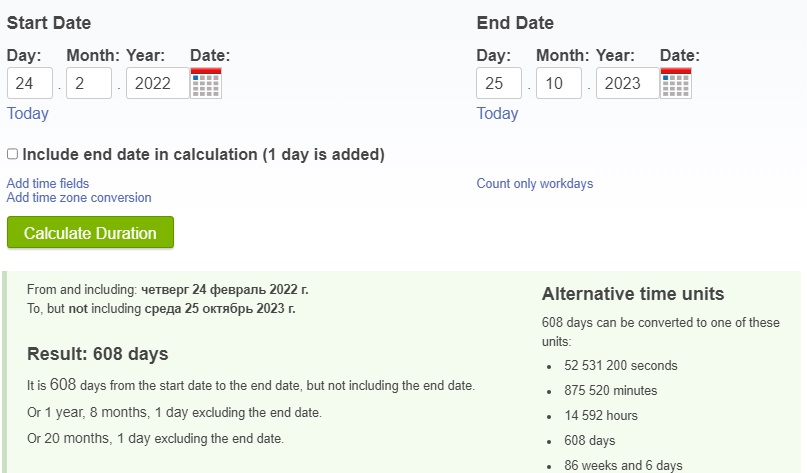
Task: Open the End Date calendar picker icon
Action: tap(676, 83)
